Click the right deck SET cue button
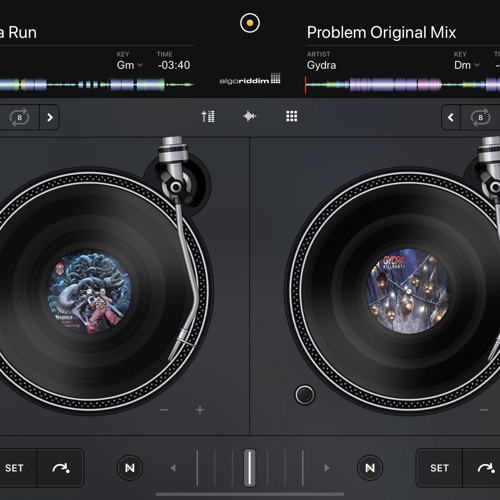500x500 pixels. click(x=439, y=468)
